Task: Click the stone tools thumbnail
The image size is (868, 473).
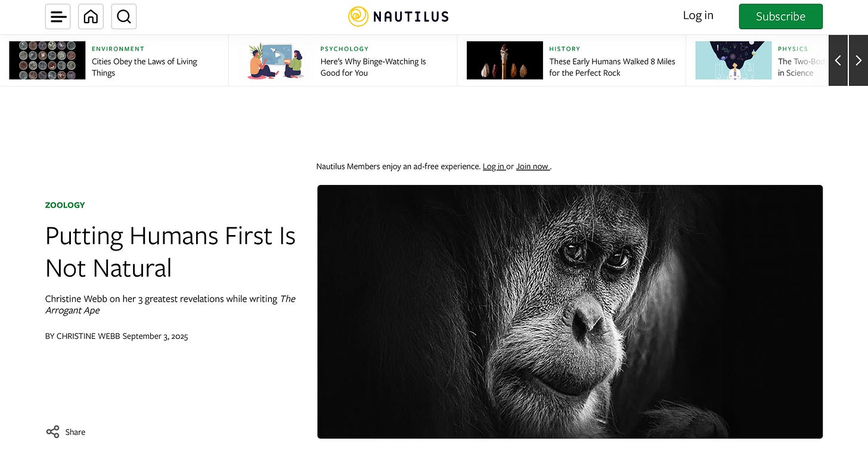Action: (x=505, y=60)
